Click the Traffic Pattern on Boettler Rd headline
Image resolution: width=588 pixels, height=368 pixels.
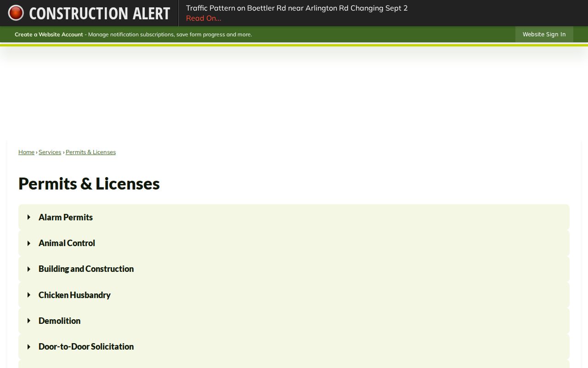(297, 8)
